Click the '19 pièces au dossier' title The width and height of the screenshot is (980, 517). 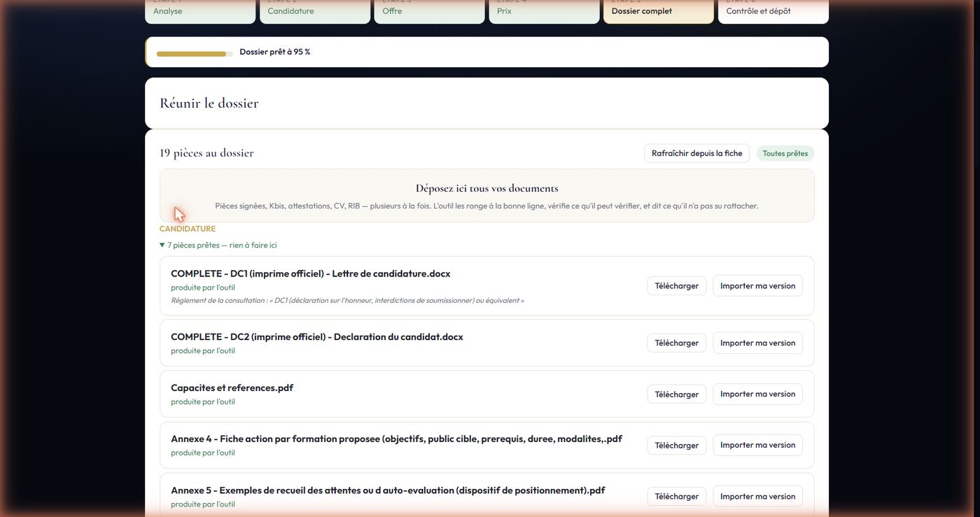(x=206, y=153)
